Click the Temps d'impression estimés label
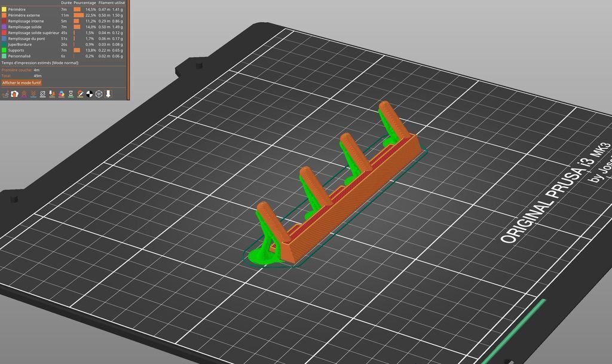The image size is (612, 364). coord(40,63)
